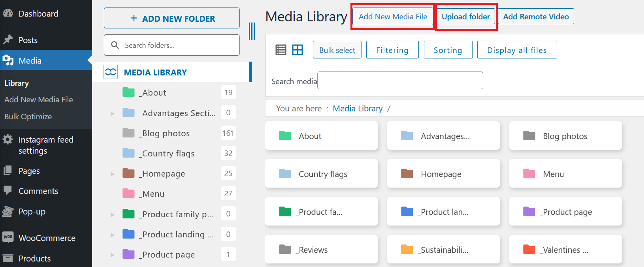Open the sidebar Add New Media File link
Image resolution: width=644 pixels, height=267 pixels.
pos(39,100)
